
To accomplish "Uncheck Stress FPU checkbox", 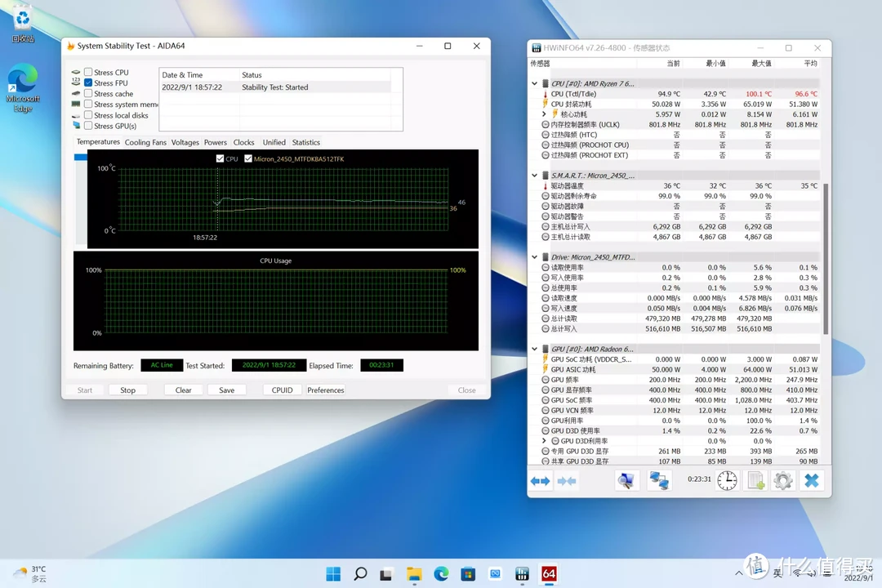I will [x=88, y=82].
